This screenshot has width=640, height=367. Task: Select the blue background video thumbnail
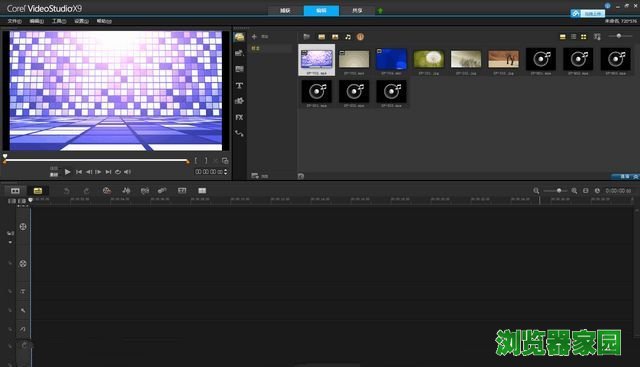point(391,59)
